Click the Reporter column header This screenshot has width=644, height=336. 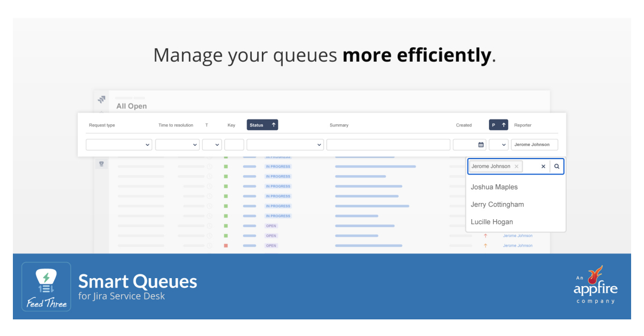click(x=523, y=125)
